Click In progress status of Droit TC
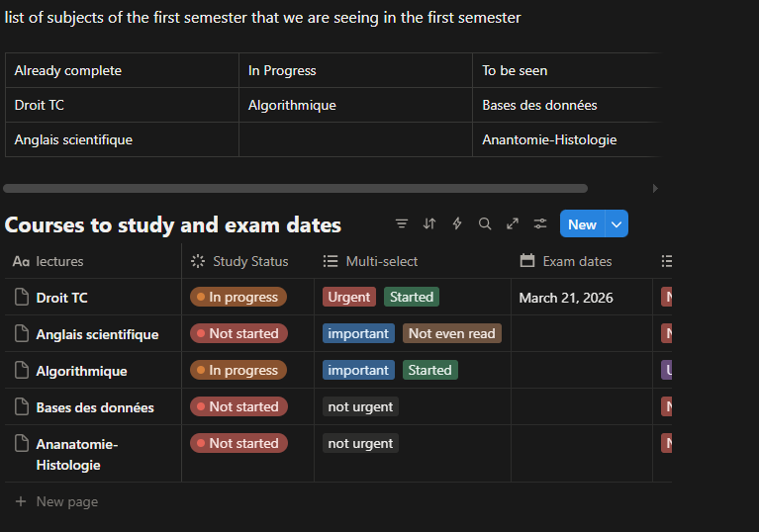The height and width of the screenshot is (532, 759). [238, 297]
